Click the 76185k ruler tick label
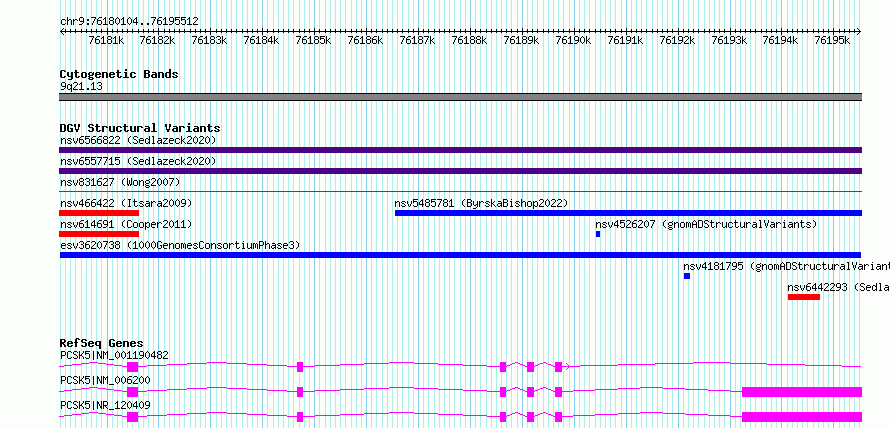890x428 pixels. [313, 40]
